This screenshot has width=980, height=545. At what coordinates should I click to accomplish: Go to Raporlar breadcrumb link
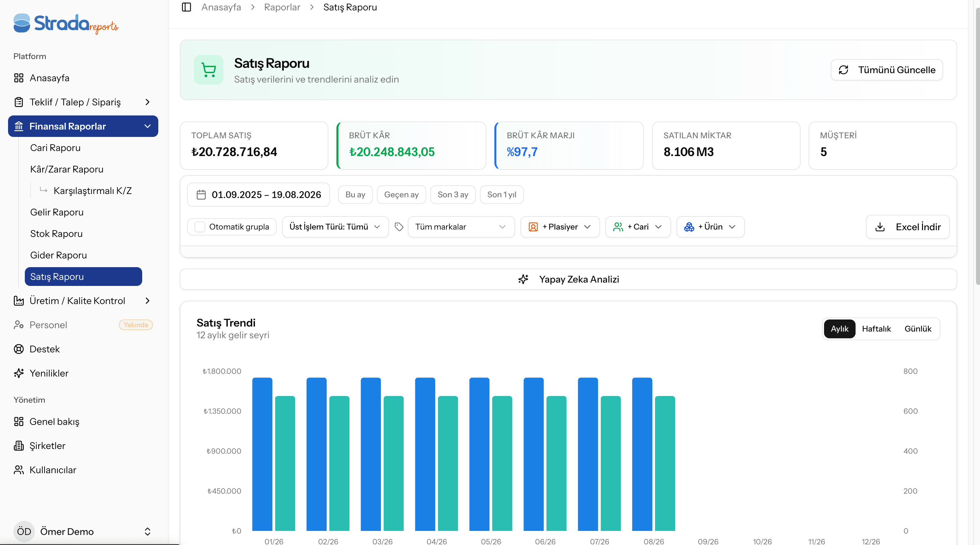click(x=282, y=7)
